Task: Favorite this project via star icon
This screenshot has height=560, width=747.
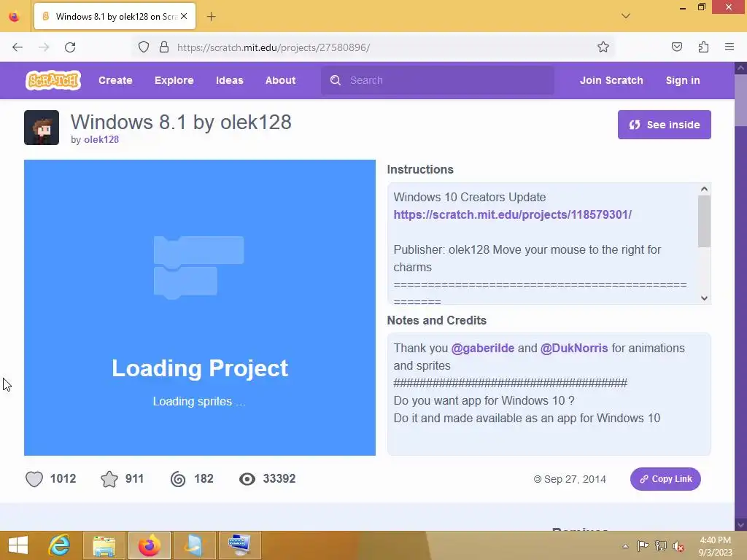Action: tap(109, 478)
